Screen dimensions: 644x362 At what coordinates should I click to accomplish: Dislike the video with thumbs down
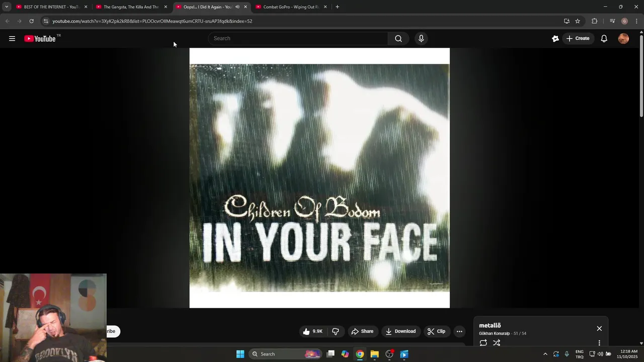click(336, 331)
